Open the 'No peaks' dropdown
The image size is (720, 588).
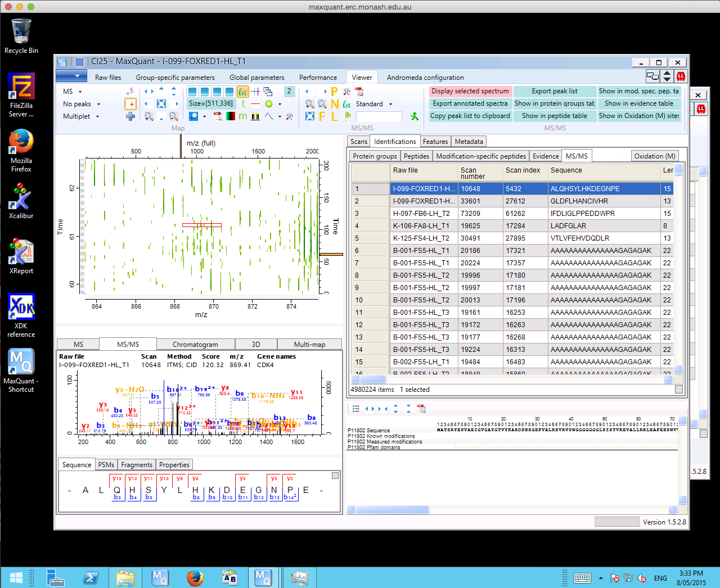[x=82, y=104]
